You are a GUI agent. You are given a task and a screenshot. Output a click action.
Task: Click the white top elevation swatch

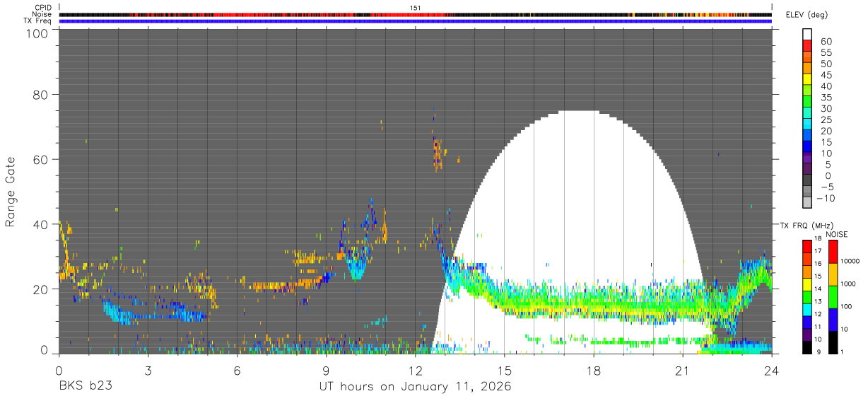coord(808,34)
